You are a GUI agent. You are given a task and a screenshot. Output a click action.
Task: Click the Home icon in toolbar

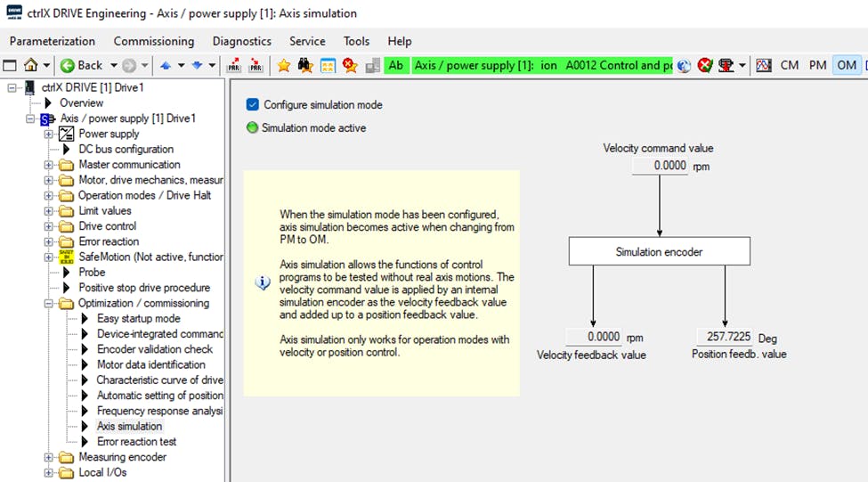pos(31,65)
